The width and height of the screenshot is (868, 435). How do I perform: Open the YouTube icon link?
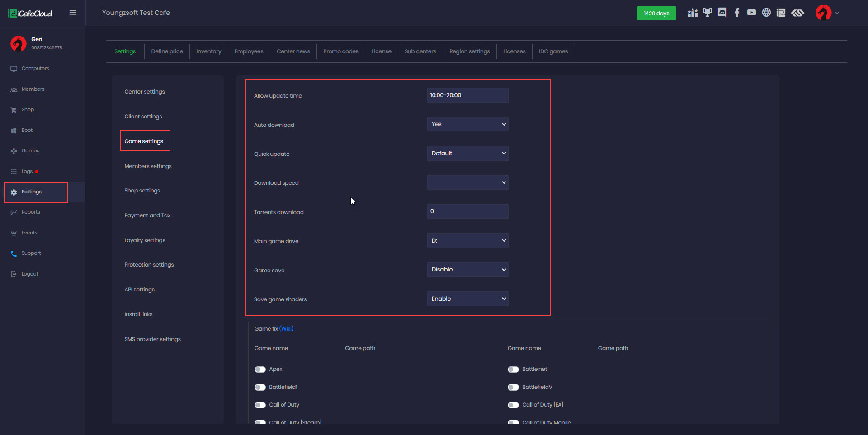(x=751, y=13)
